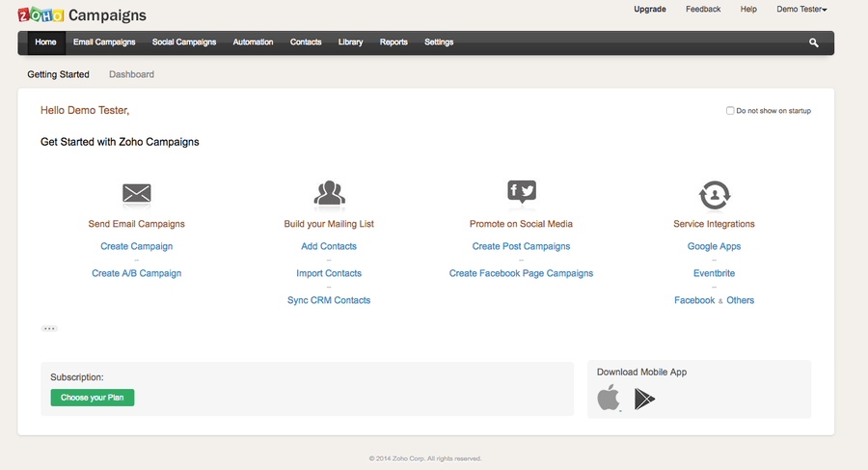Screen dimensions: 868x470
Task: Click the envelope Send Email Campaigns icon
Action: click(x=137, y=194)
